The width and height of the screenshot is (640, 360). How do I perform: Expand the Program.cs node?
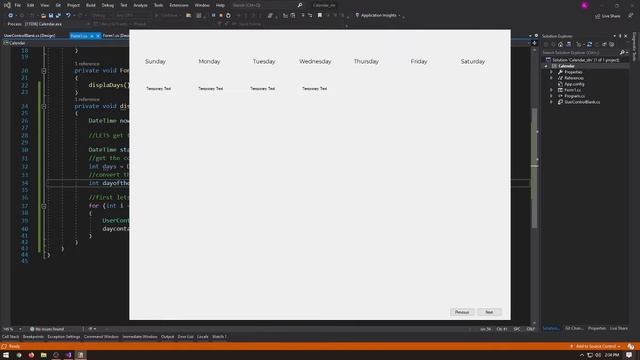click(551, 96)
